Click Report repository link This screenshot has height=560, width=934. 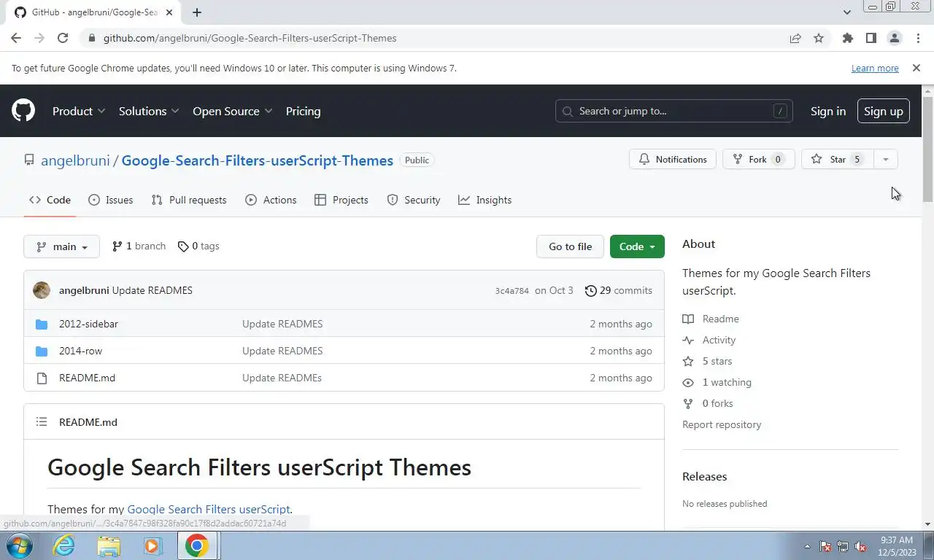[722, 424]
